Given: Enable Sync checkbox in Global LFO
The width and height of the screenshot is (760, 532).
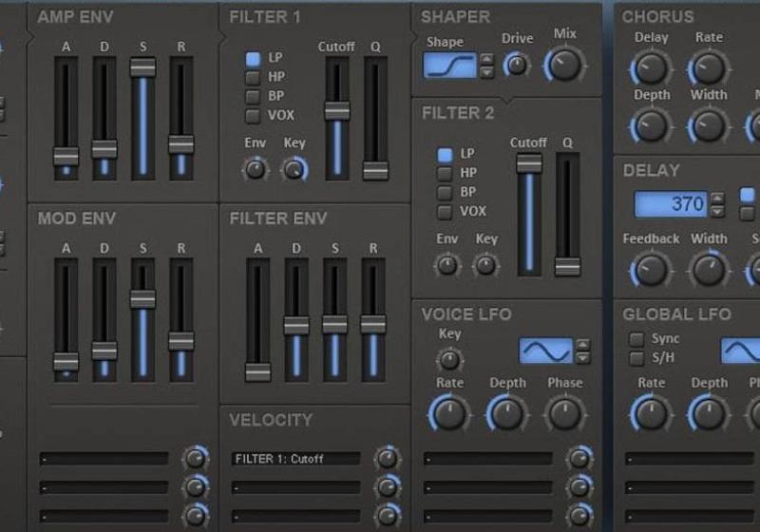Looking at the screenshot, I should (x=636, y=339).
